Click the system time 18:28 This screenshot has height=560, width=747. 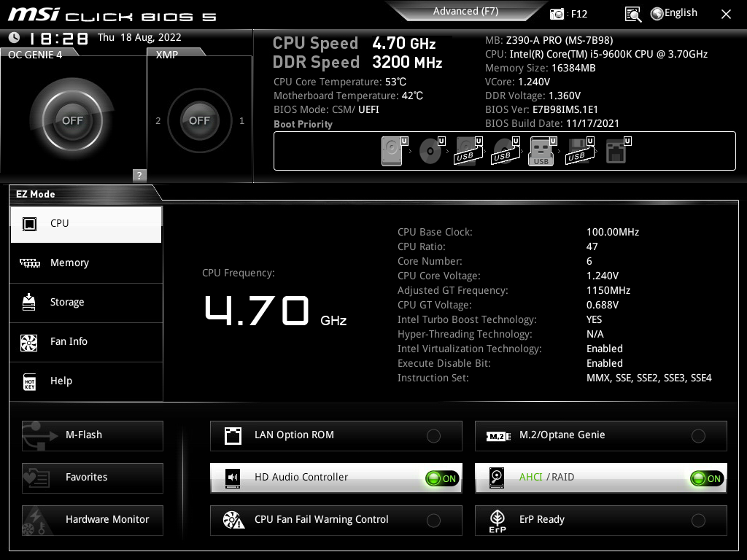(58, 38)
